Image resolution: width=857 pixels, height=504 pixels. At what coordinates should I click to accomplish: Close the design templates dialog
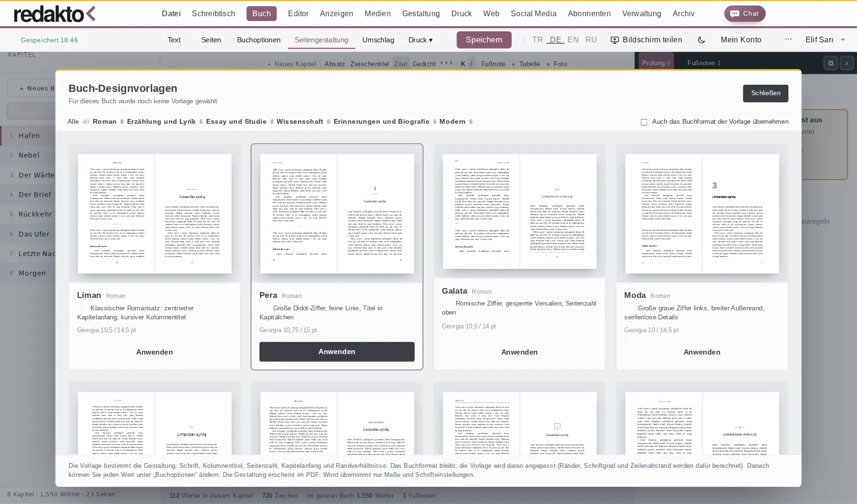click(x=766, y=93)
